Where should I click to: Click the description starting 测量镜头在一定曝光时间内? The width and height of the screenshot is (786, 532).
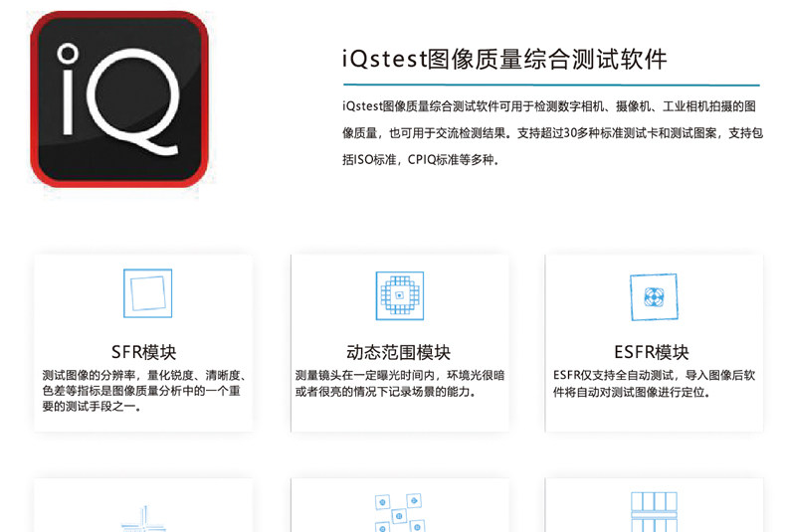(x=400, y=383)
